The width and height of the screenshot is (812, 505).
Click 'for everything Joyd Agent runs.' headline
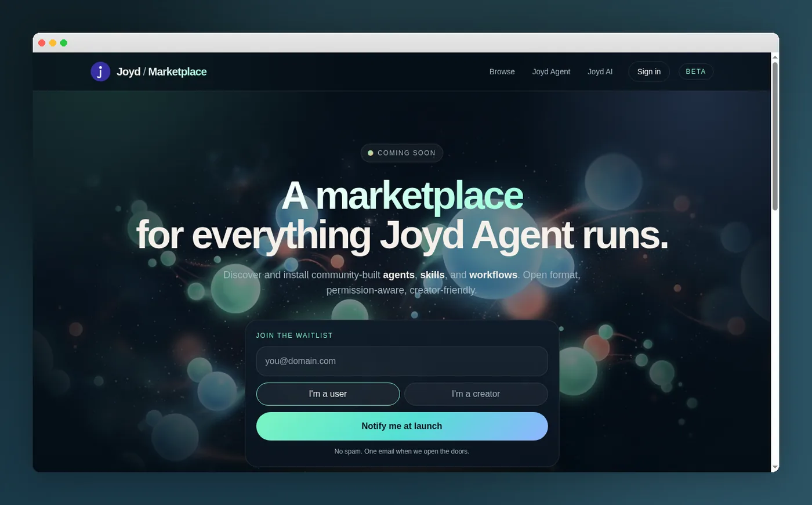(x=402, y=235)
